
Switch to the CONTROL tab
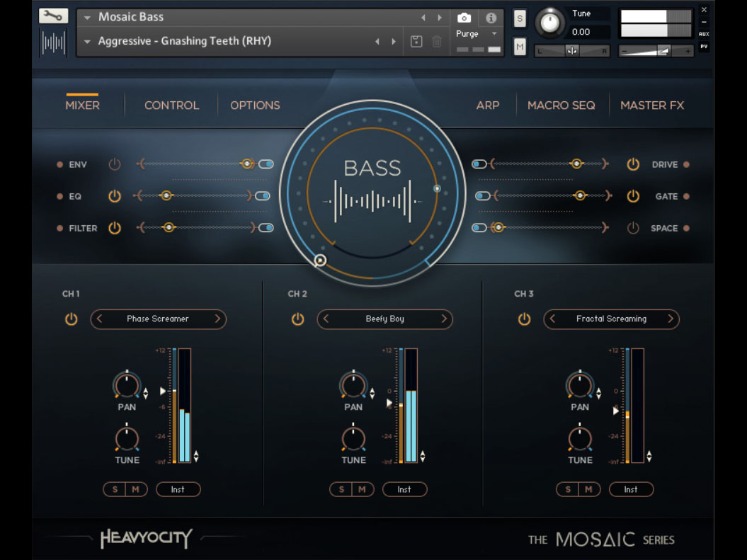(171, 105)
